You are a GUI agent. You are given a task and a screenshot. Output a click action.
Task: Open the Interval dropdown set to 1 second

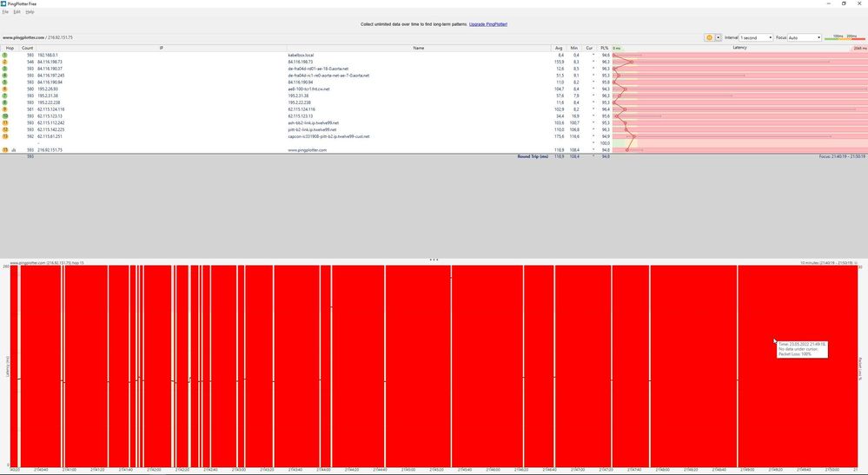[x=756, y=37]
